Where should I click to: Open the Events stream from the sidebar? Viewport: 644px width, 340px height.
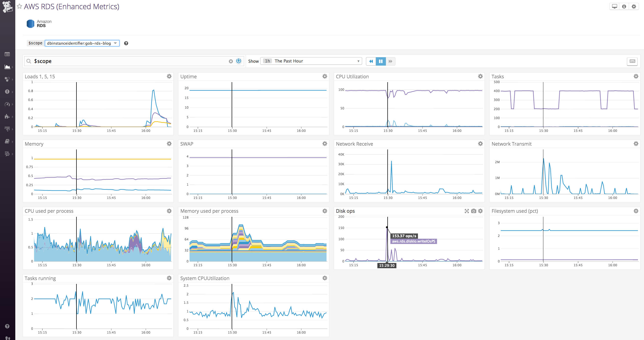tap(7, 92)
